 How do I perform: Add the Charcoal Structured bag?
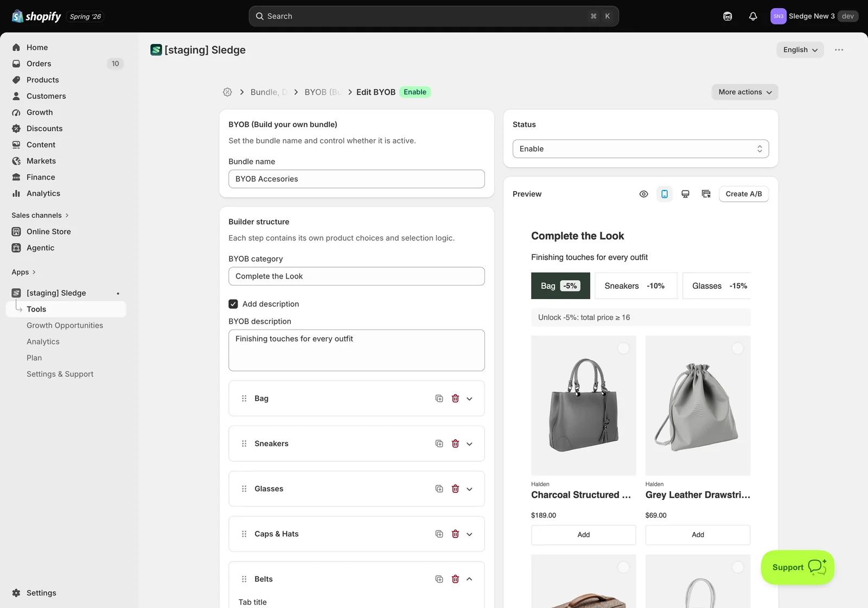point(584,535)
